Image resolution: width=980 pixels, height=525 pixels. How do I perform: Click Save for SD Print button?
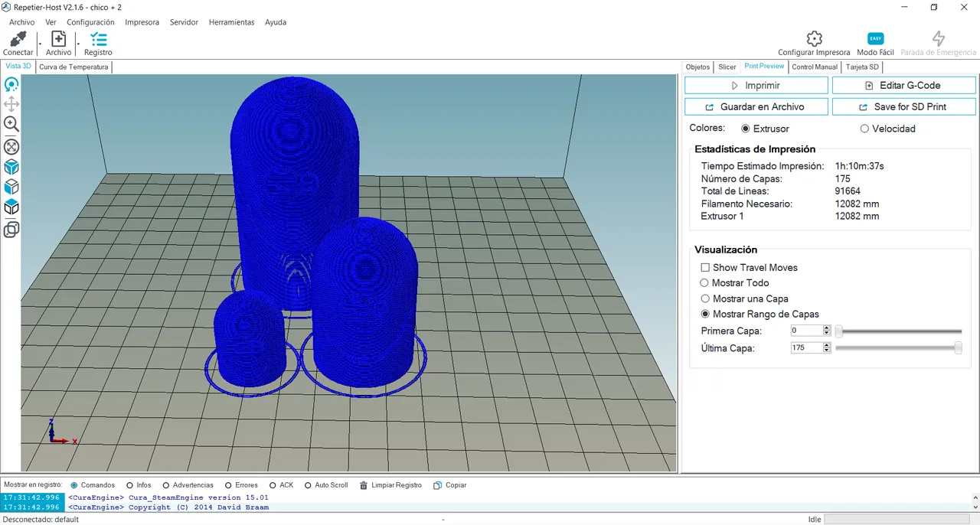(x=903, y=107)
